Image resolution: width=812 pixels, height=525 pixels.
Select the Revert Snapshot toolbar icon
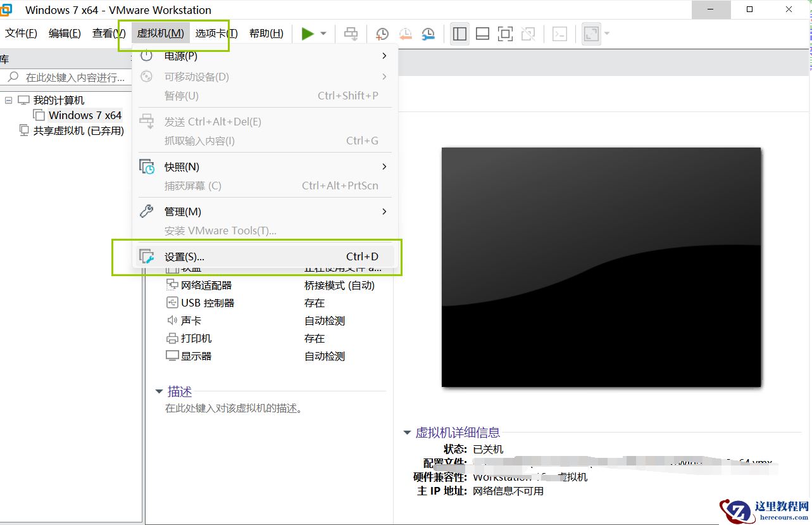pos(405,34)
